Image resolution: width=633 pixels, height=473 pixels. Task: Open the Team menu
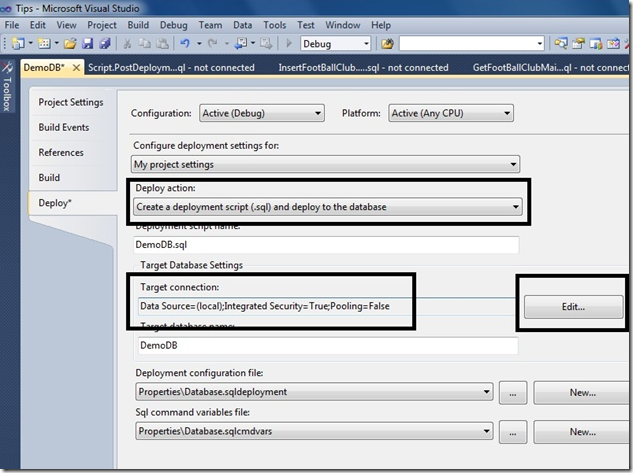(x=210, y=25)
